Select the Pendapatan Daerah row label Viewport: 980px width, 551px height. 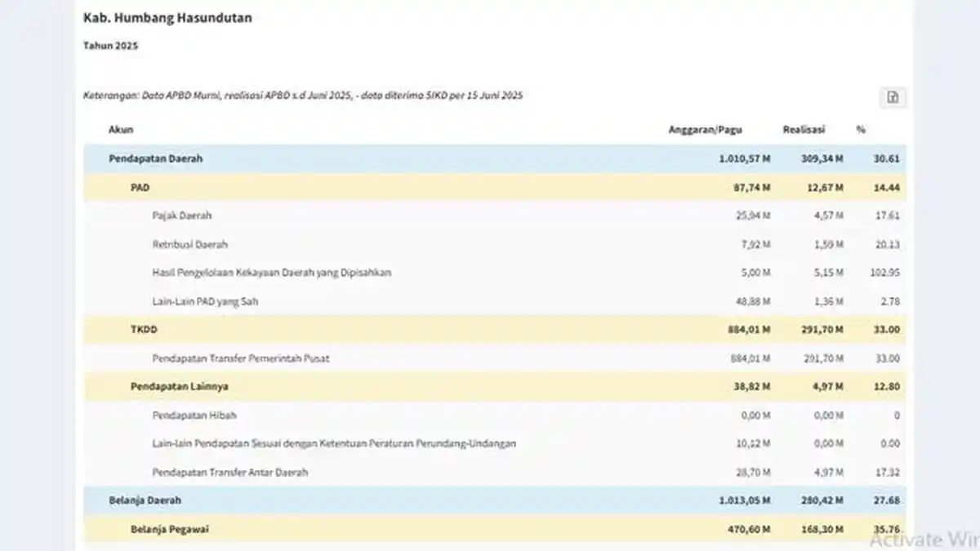tap(155, 158)
